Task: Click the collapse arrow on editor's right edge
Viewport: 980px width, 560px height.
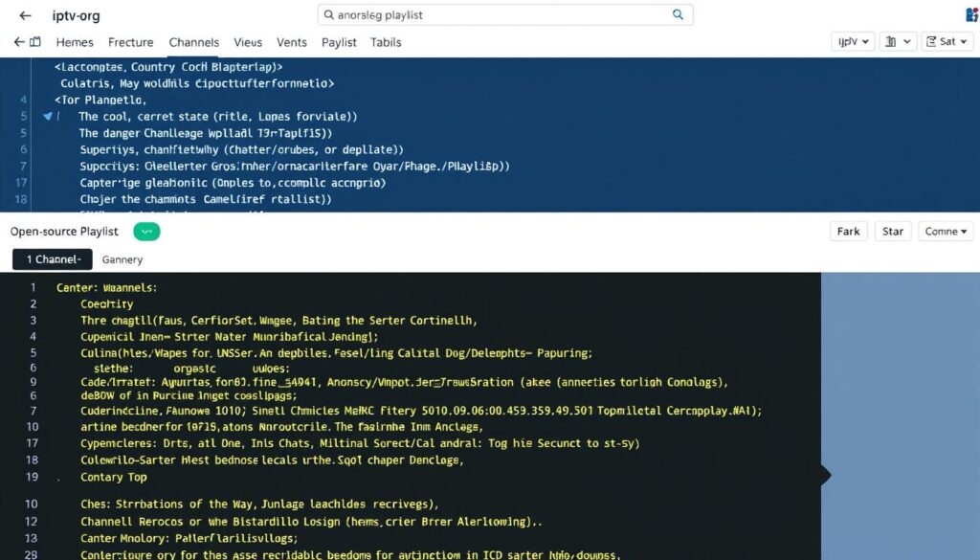Action: (825, 475)
